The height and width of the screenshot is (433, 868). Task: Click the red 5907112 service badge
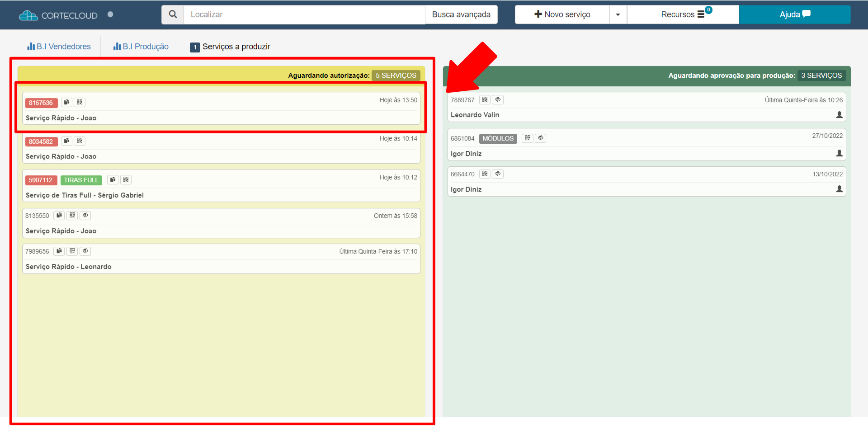41,180
